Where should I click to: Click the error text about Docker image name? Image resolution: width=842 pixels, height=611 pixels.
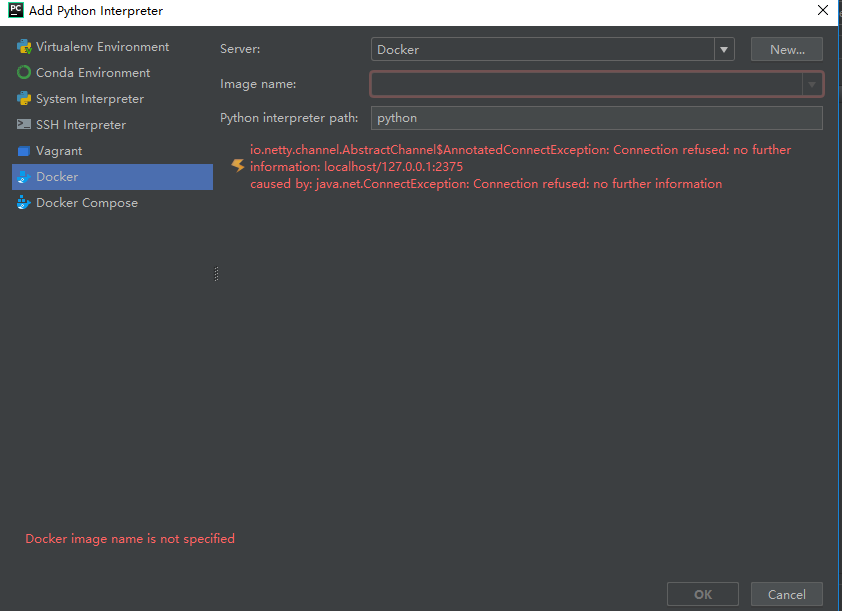[129, 538]
